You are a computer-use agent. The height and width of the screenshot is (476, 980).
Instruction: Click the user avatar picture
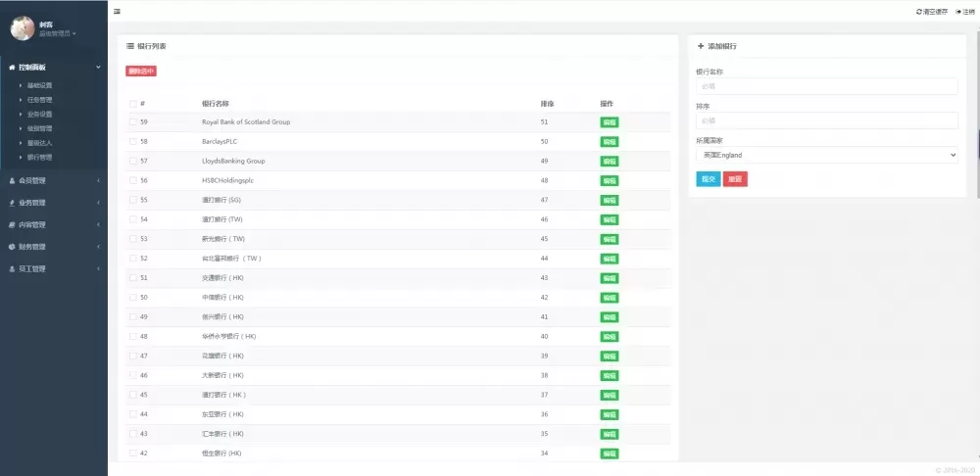click(x=22, y=28)
